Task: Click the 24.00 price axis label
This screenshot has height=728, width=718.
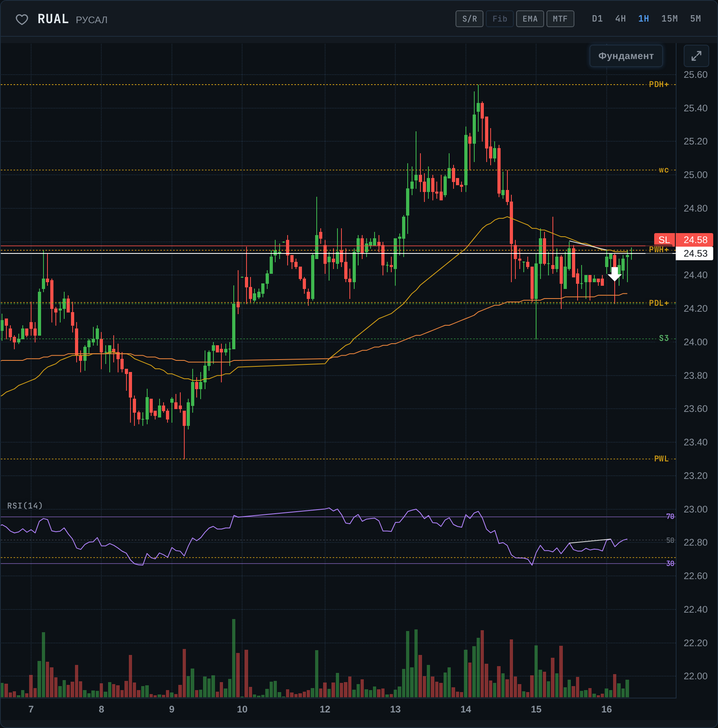Action: click(x=695, y=342)
